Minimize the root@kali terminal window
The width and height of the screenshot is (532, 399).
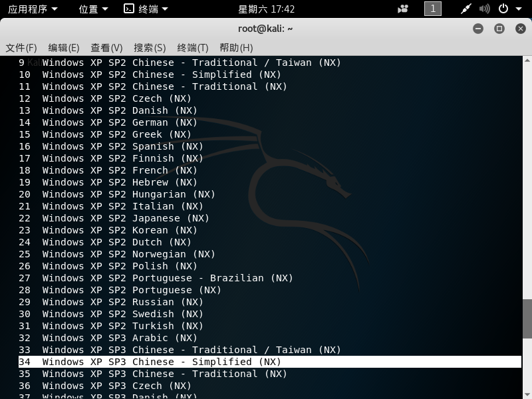[478, 29]
